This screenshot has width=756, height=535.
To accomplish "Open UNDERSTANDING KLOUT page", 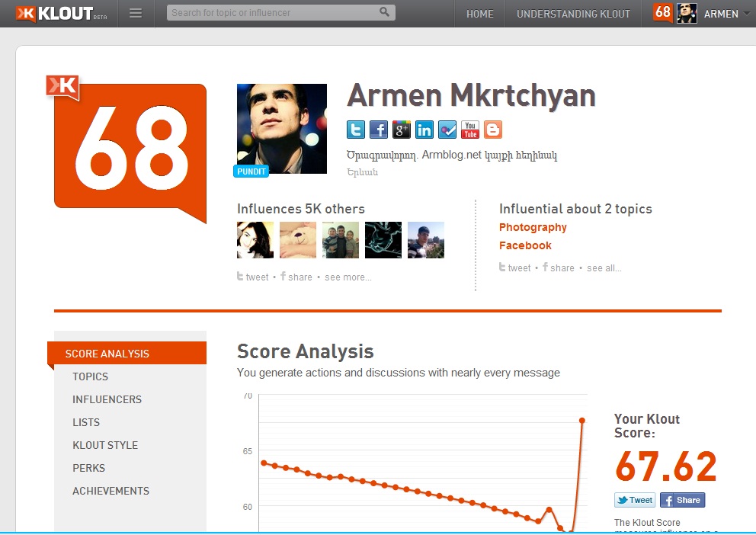I will pos(573,14).
